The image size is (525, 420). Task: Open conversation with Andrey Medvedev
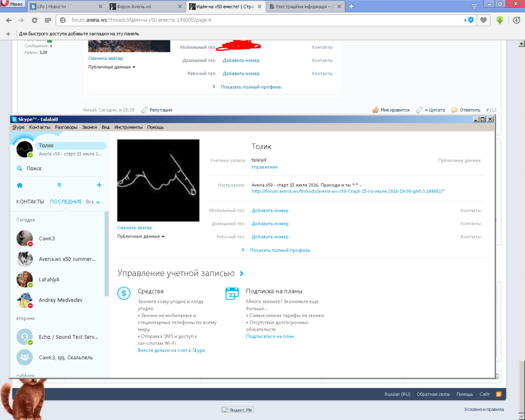click(60, 300)
